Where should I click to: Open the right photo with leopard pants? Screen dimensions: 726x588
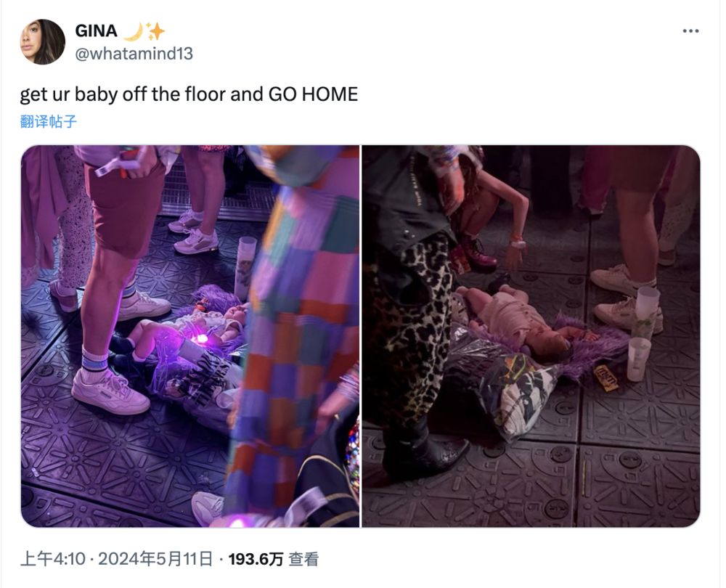[x=531, y=336]
